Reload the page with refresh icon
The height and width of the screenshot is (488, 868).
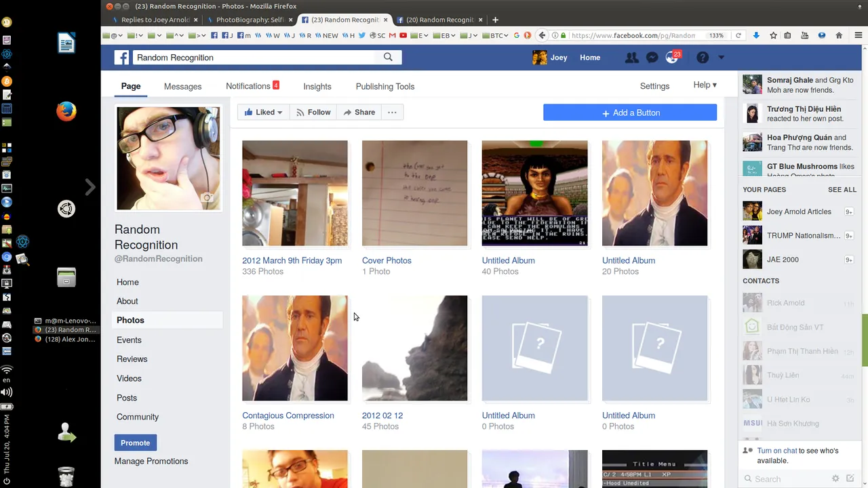point(738,35)
